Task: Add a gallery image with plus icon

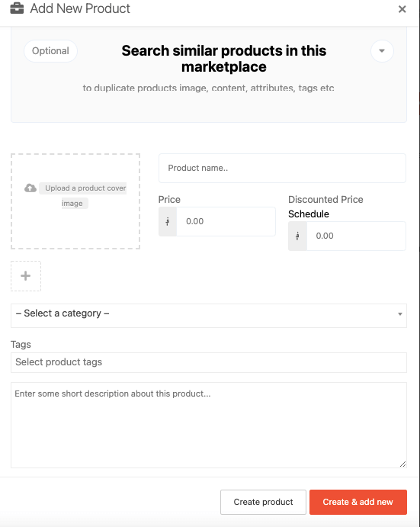Action: coord(26,276)
